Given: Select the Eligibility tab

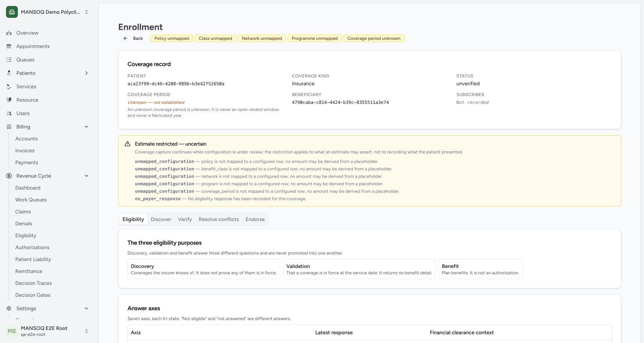Looking at the screenshot, I should tap(133, 219).
